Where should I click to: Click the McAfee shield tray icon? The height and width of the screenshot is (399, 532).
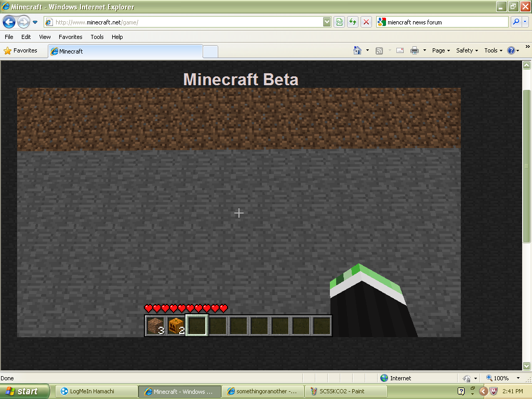494,391
